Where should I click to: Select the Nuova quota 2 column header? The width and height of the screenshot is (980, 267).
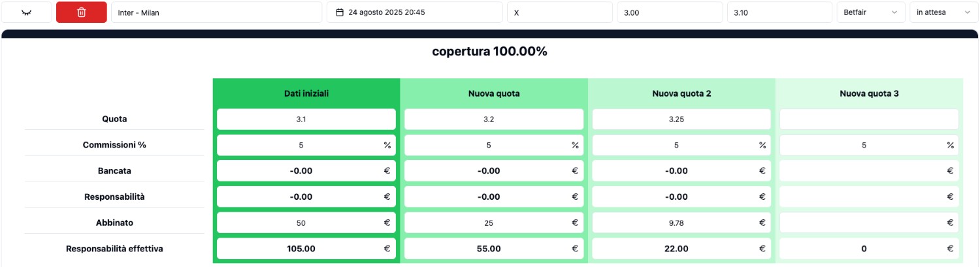[x=681, y=93]
